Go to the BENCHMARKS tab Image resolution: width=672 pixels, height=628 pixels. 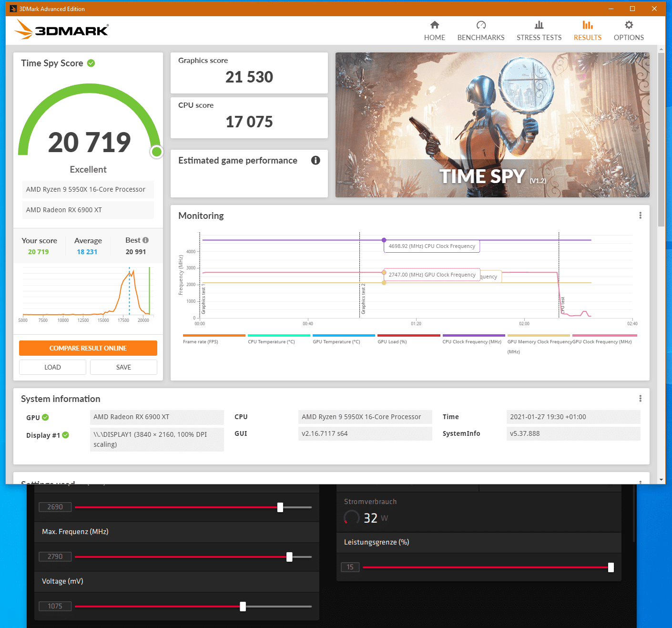pyautogui.click(x=480, y=31)
